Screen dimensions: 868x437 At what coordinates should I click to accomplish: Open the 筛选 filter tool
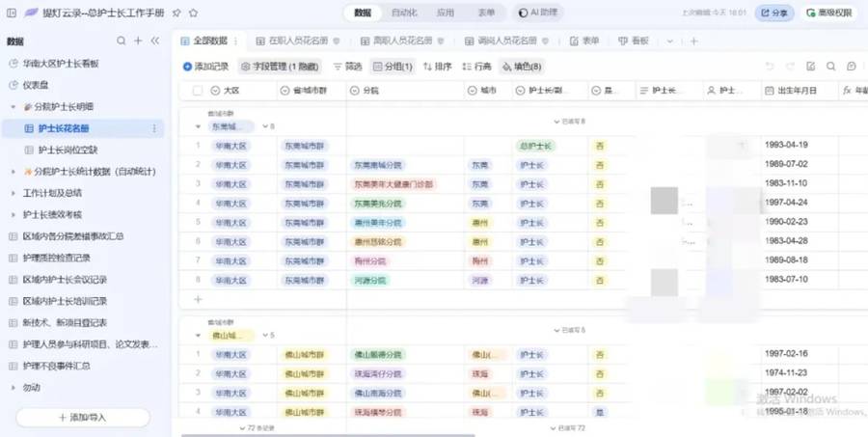point(347,67)
